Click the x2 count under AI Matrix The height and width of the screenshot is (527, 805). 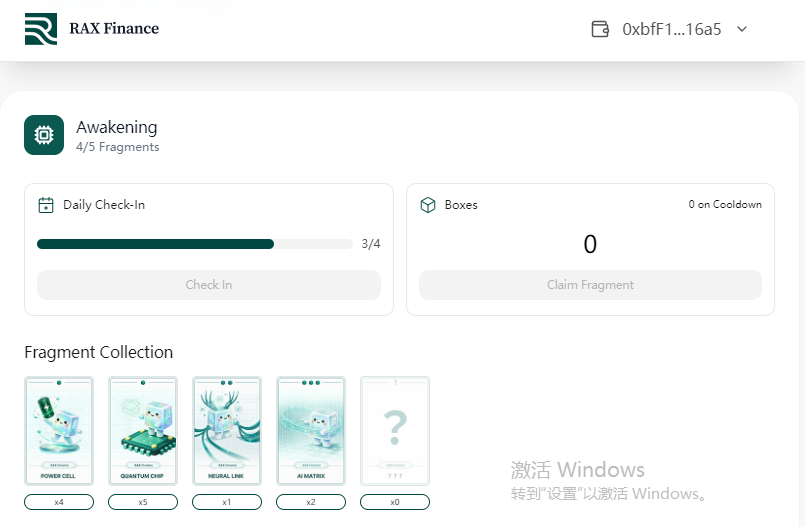click(x=311, y=502)
